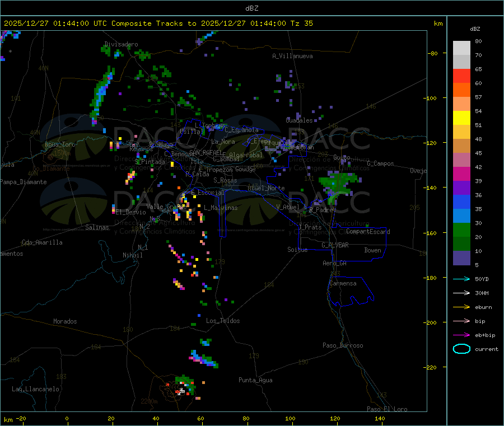504x426 pixels.
Task: Select the yellow 54 dBZ color swatch
Action: coord(461,118)
